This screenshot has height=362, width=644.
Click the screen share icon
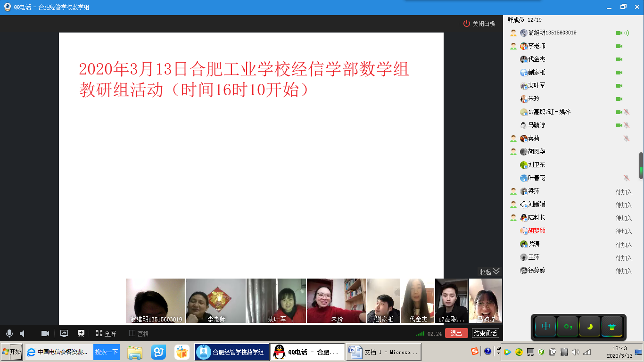64,333
